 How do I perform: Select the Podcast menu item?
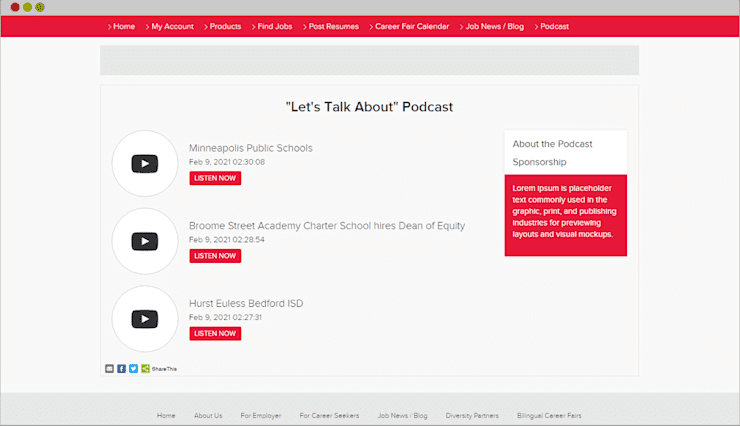coord(552,26)
